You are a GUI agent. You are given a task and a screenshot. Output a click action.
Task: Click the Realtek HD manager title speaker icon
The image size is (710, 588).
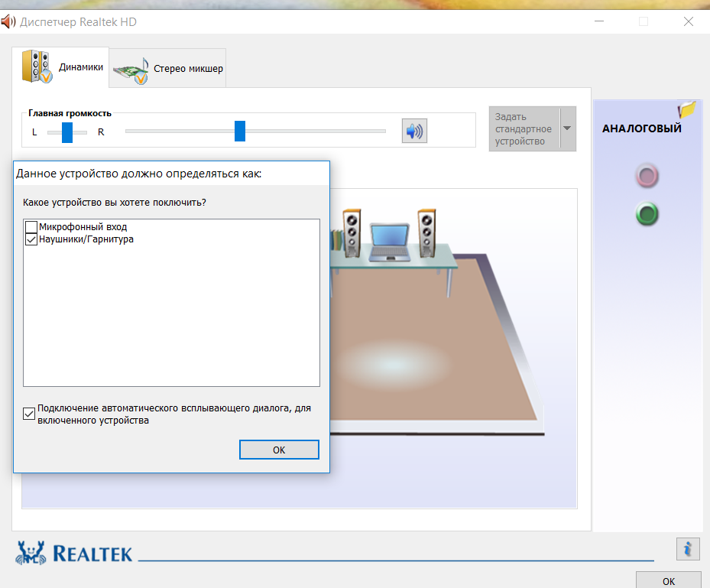click(x=8, y=21)
